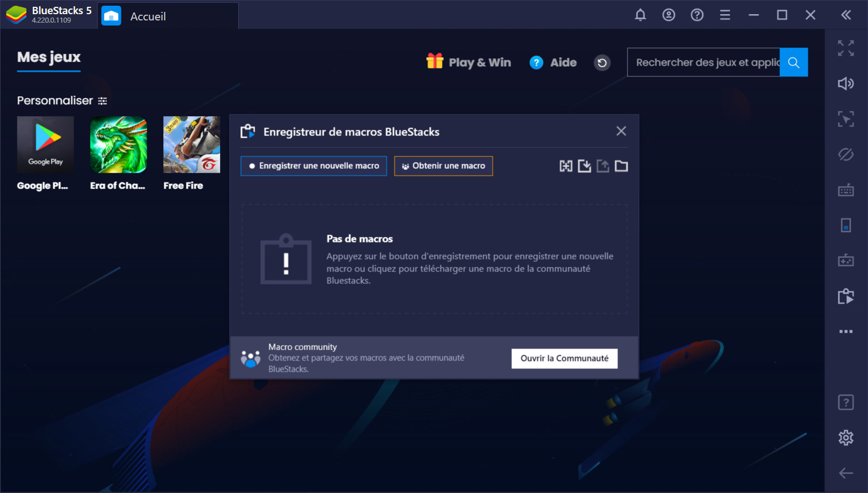The height and width of the screenshot is (493, 868).
Task: Open the macros folder icon
Action: coord(621,166)
